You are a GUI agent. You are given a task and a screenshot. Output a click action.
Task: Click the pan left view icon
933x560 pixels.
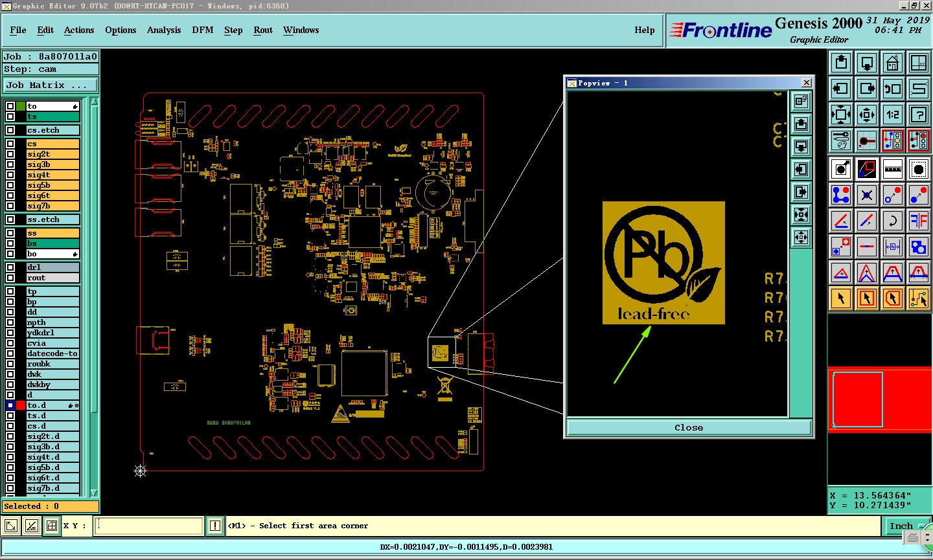[841, 89]
